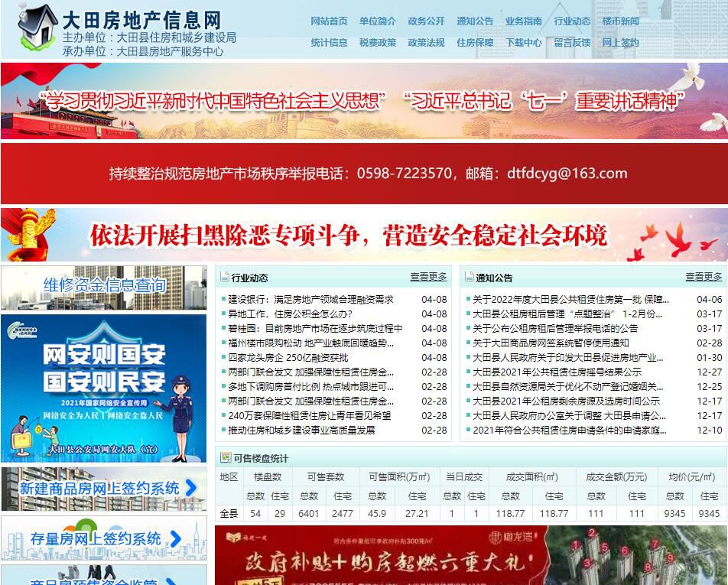Expand 查看更多 for 通知公告
This screenshot has height=585, width=728.
pos(704,277)
